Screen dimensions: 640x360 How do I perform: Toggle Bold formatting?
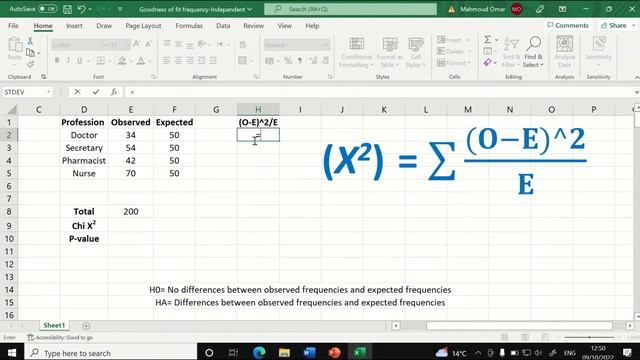[57, 60]
